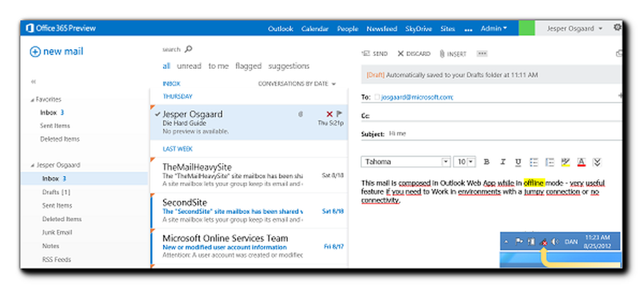This screenshot has height=290, width=644.
Task: Apply numbered list formatting
Action: [x=549, y=162]
